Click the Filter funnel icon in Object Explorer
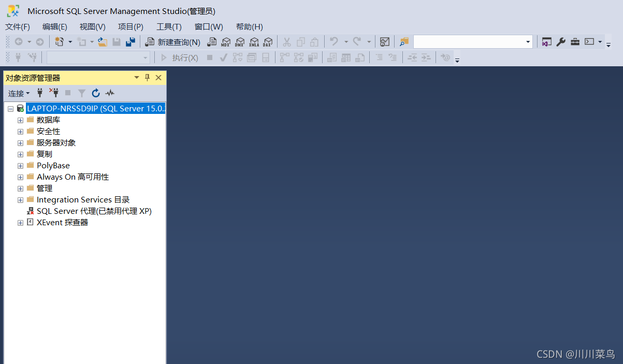623x364 pixels. pyautogui.click(x=82, y=93)
